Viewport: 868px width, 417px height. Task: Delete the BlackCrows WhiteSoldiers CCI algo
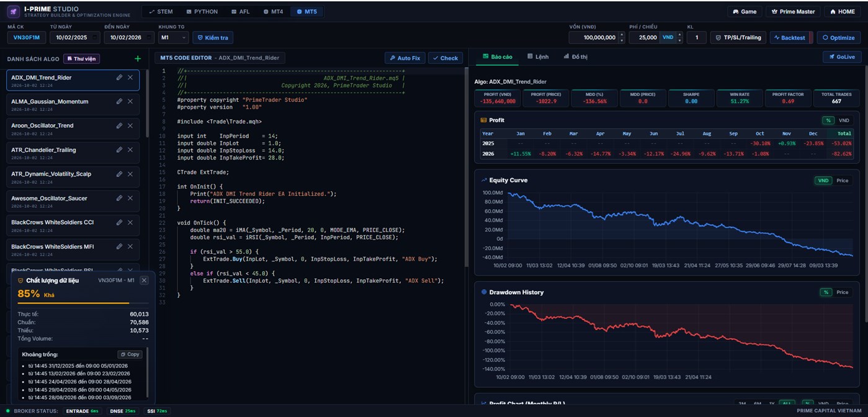tap(130, 223)
